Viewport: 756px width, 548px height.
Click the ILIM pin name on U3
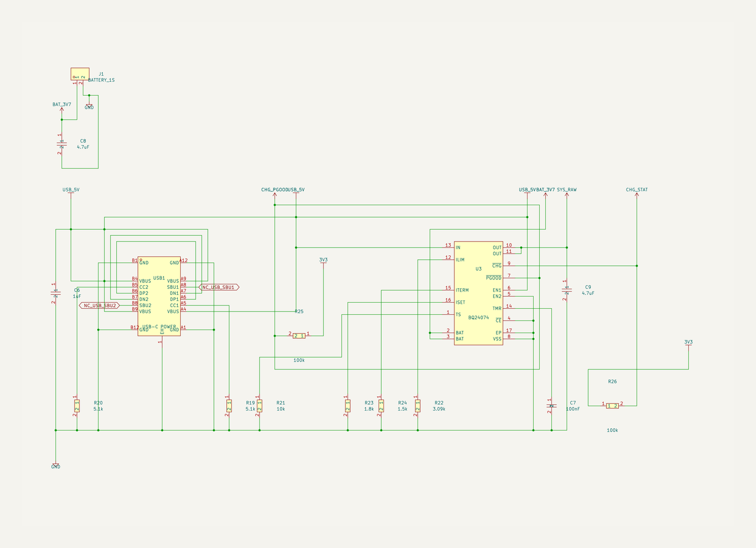[460, 260]
